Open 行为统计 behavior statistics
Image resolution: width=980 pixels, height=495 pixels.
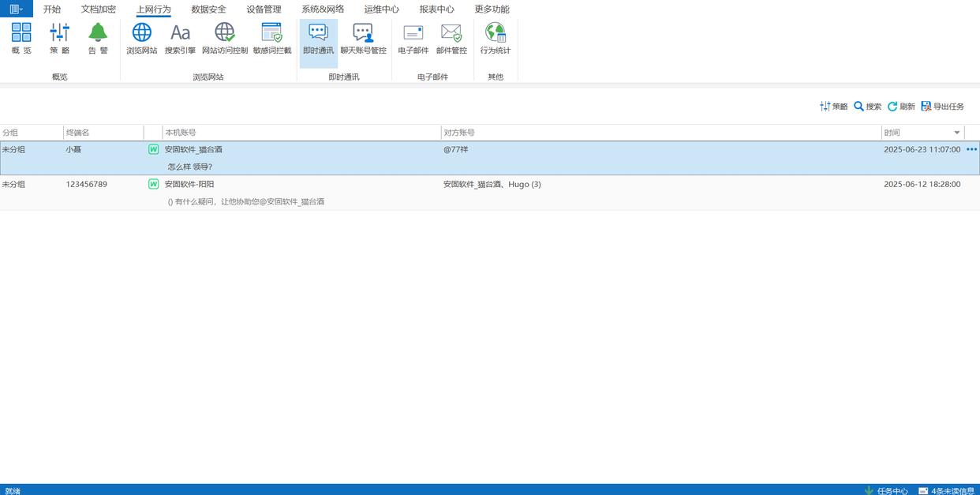[495, 38]
